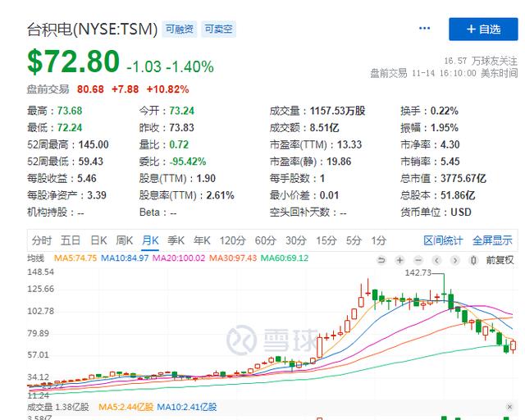Switch to 季K chart tab
The height and width of the screenshot is (420, 525).
(176, 240)
